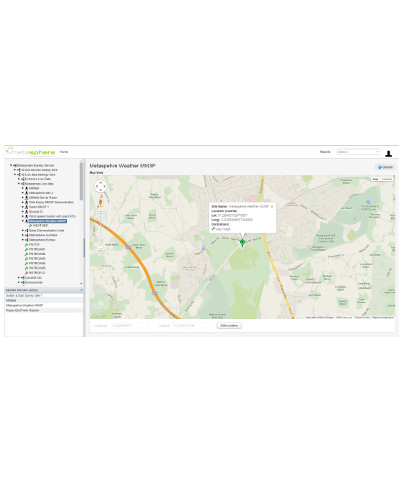Switch to the Map view type
The height and width of the screenshot is (482, 399).
(375, 179)
